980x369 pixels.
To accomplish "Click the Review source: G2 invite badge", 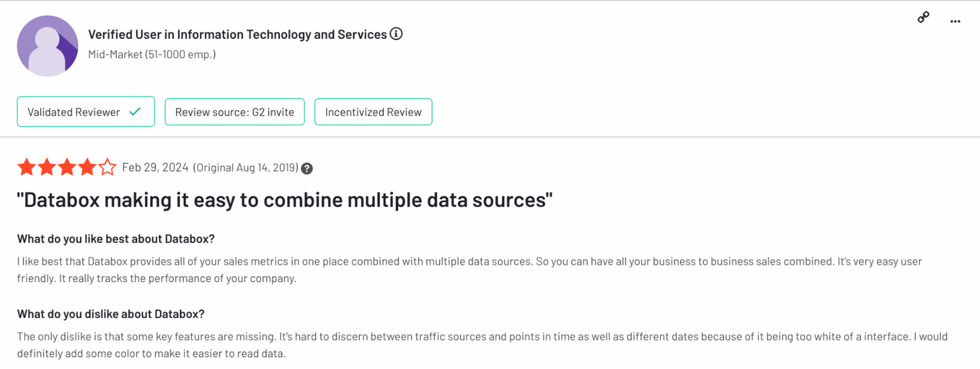I will (235, 112).
